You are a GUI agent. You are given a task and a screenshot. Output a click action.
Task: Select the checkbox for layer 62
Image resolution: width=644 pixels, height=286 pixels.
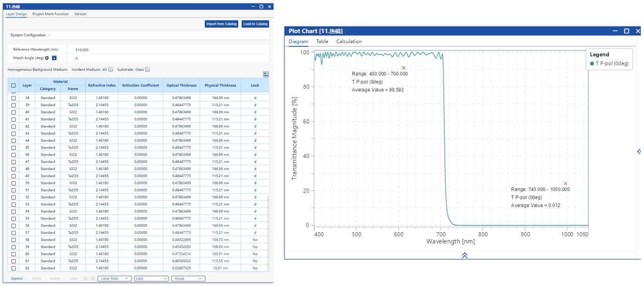pyautogui.click(x=13, y=268)
